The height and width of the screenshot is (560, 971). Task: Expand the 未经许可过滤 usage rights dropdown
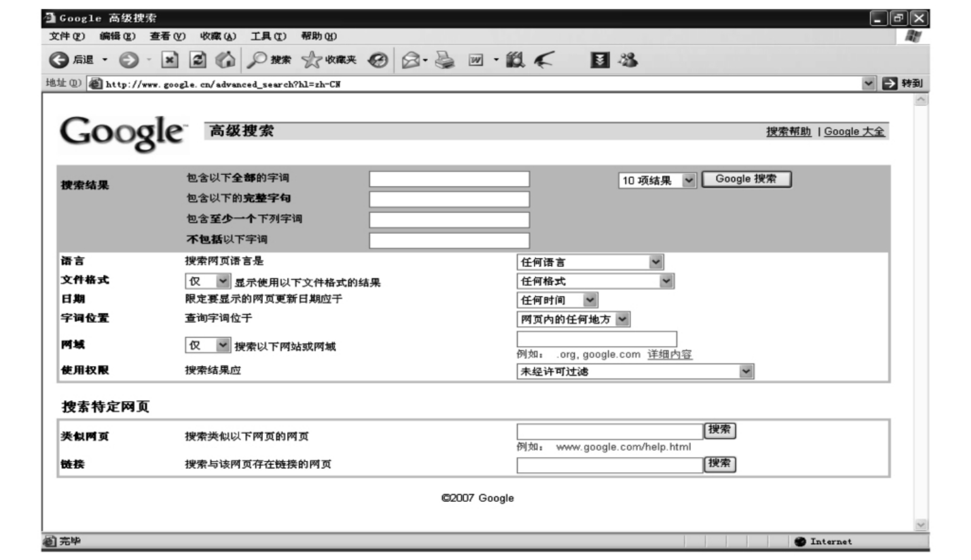(x=635, y=372)
